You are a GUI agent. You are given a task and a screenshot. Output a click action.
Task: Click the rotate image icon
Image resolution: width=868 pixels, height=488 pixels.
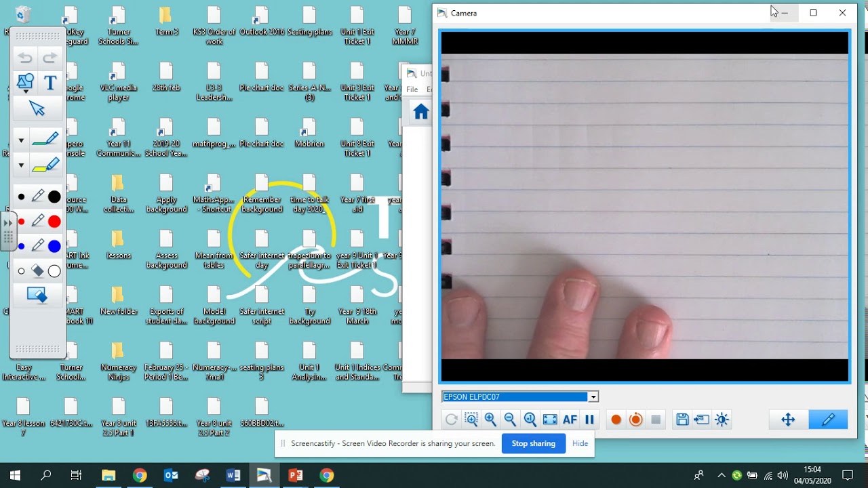point(451,420)
